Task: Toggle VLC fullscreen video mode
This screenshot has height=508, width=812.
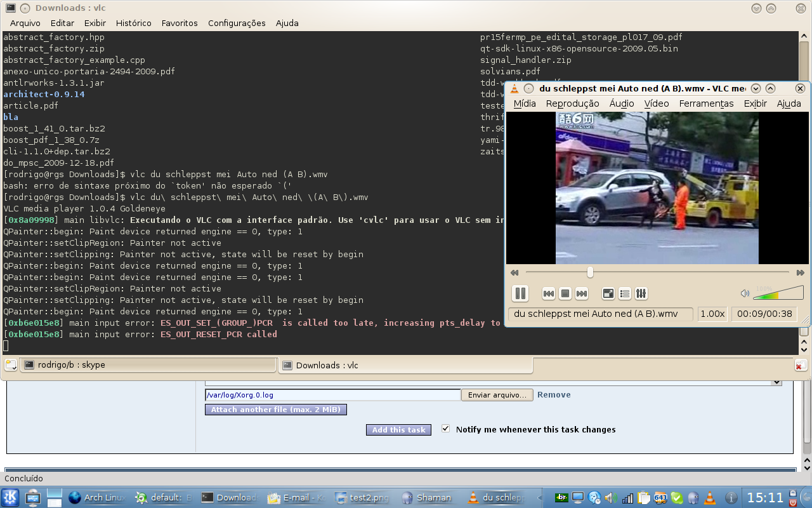Action: [608, 293]
